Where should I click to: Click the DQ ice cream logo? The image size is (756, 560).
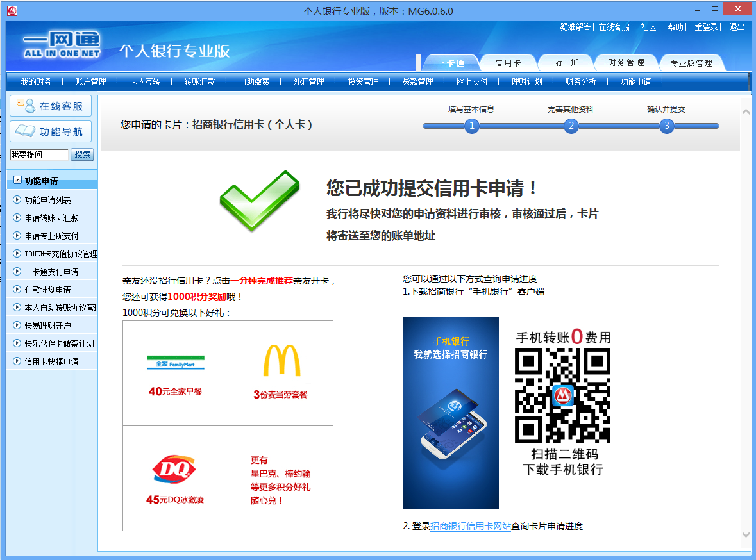tap(174, 469)
